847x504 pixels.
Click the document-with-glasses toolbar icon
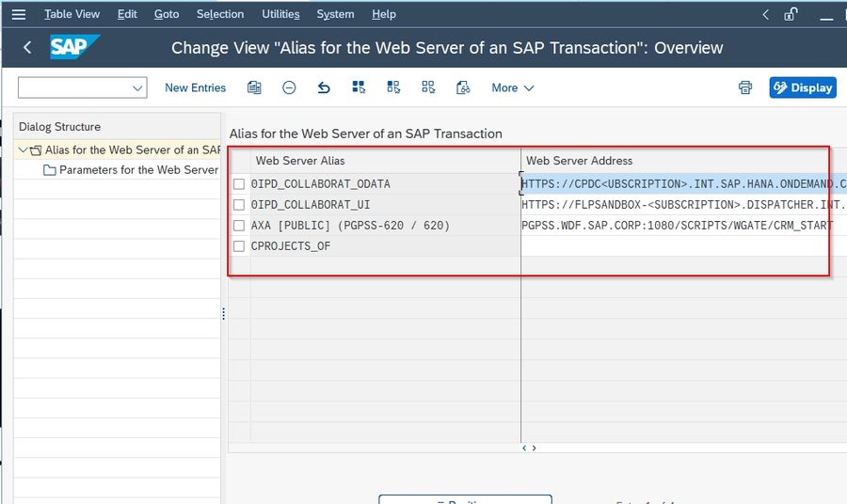click(463, 87)
